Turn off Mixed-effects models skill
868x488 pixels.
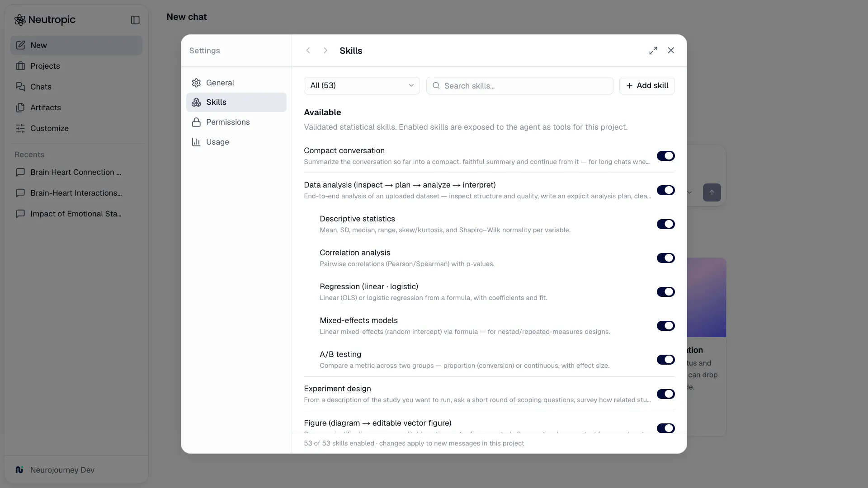666,326
